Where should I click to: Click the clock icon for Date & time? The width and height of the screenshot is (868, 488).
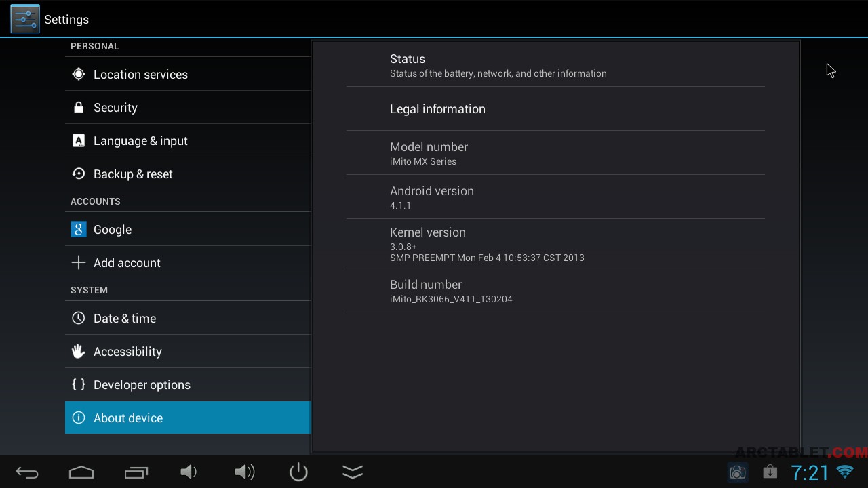[x=79, y=318]
